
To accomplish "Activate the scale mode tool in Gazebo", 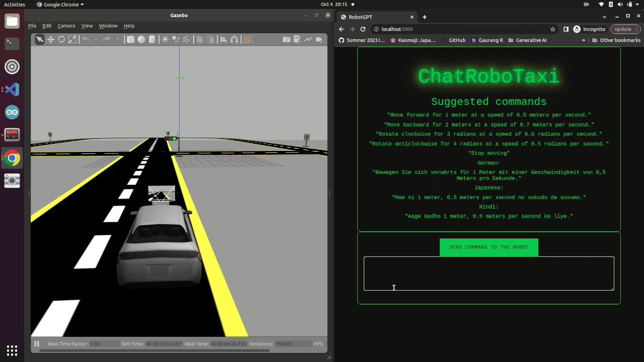I will point(72,40).
